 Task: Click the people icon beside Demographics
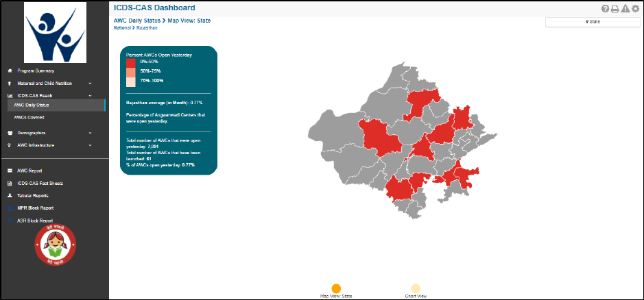coord(10,133)
